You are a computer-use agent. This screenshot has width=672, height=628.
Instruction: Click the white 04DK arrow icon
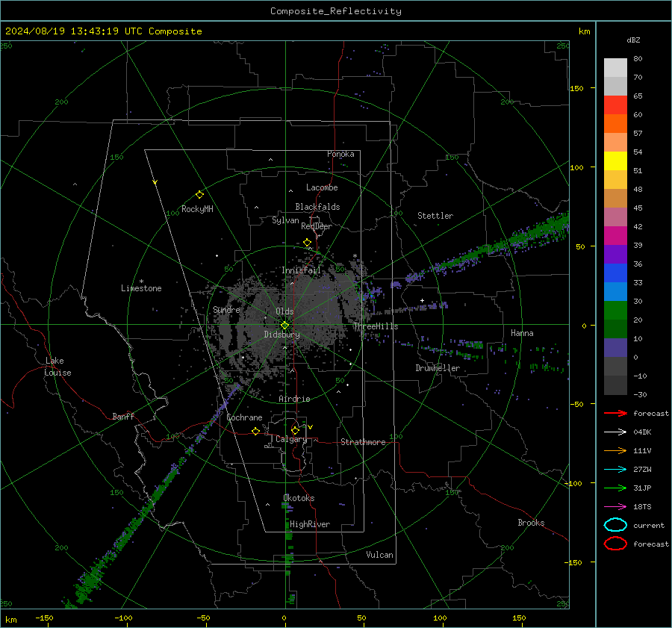tap(615, 432)
